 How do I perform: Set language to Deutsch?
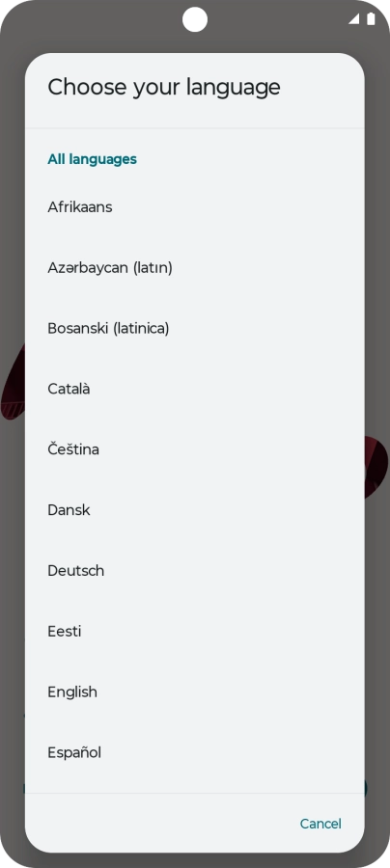pyautogui.click(x=194, y=571)
